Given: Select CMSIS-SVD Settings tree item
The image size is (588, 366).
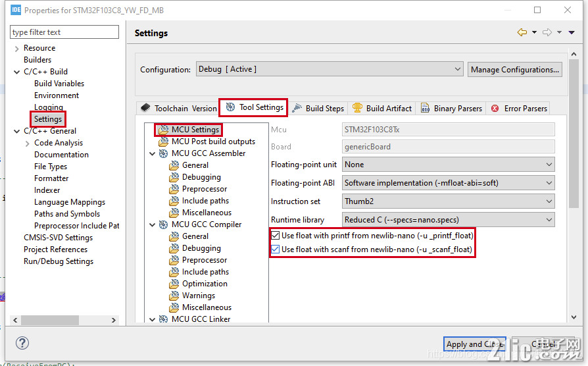Looking at the screenshot, I should [x=58, y=238].
